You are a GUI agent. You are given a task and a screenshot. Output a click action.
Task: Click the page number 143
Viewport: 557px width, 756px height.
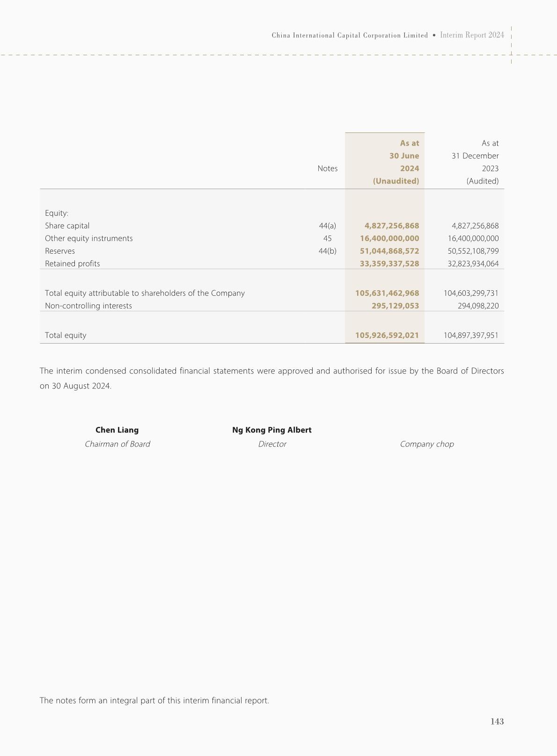point(497,721)
